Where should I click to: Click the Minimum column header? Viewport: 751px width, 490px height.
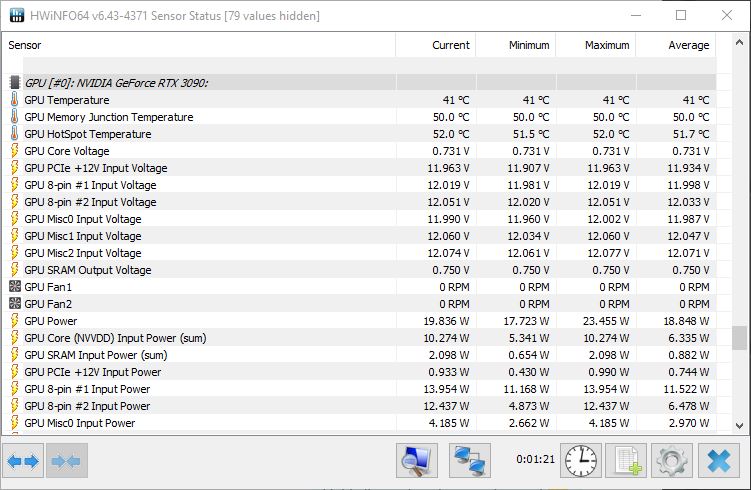pyautogui.click(x=515, y=45)
